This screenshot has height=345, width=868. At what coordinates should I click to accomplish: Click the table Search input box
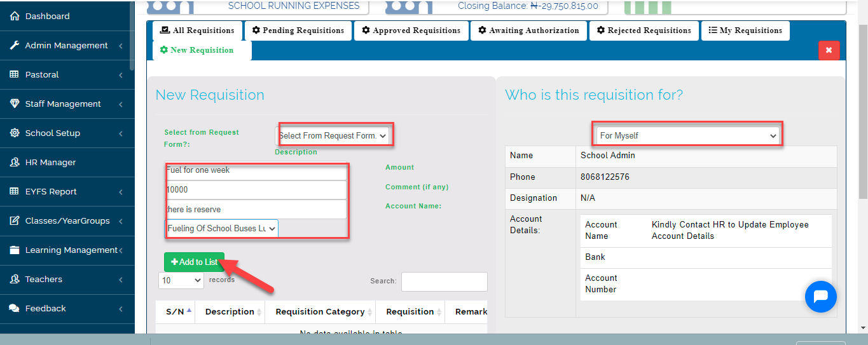click(444, 281)
